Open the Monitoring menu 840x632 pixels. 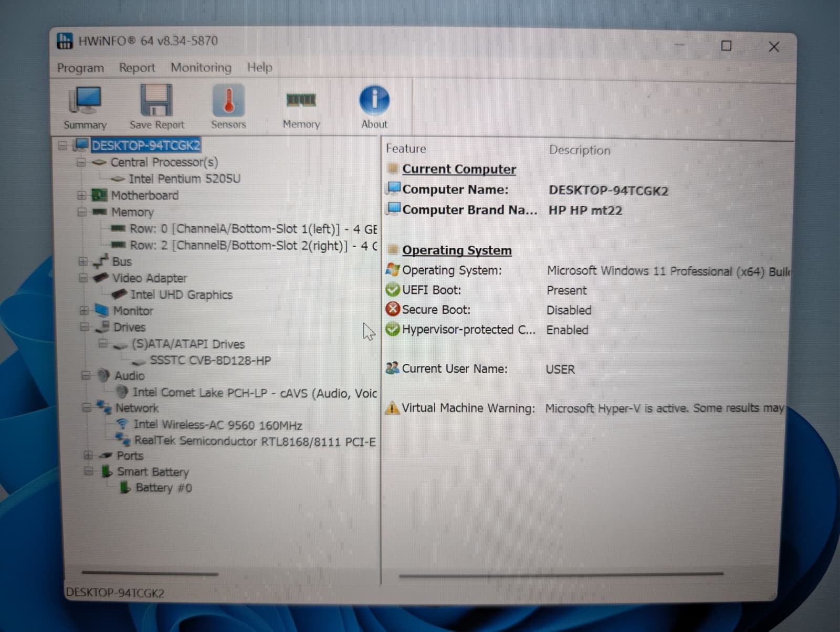[201, 68]
